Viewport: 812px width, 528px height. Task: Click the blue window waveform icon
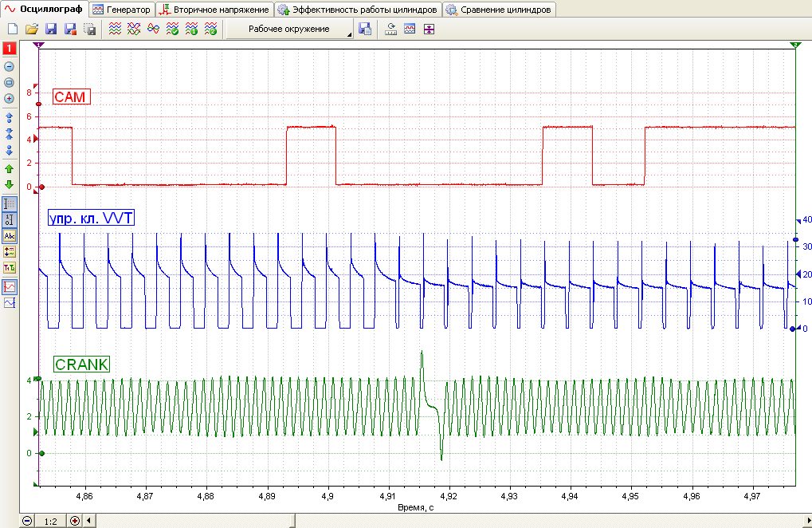410,29
